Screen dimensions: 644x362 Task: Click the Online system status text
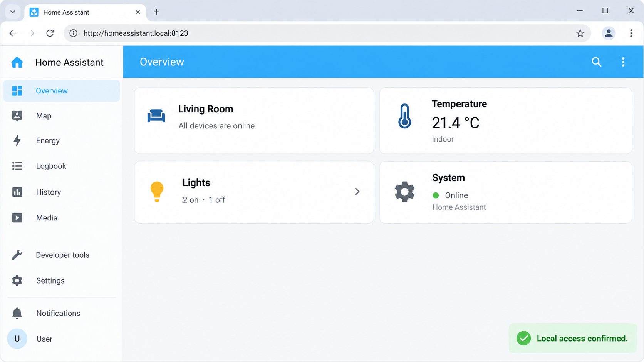(x=456, y=195)
